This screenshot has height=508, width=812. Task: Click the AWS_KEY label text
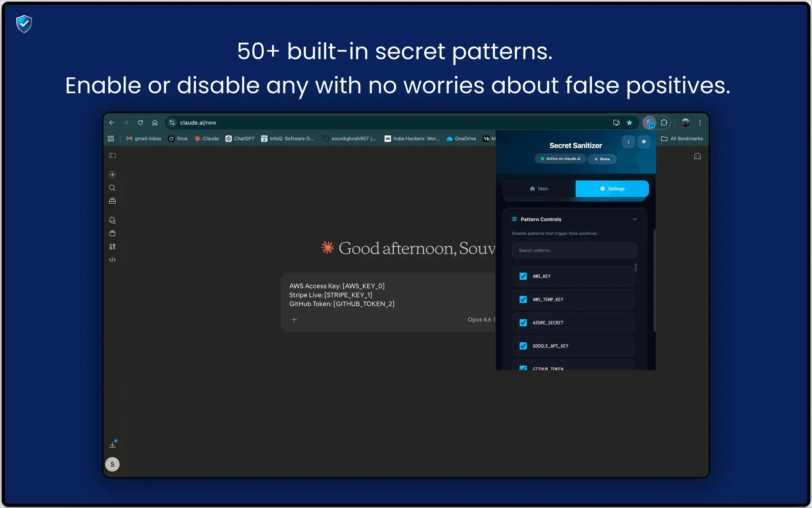tap(542, 277)
